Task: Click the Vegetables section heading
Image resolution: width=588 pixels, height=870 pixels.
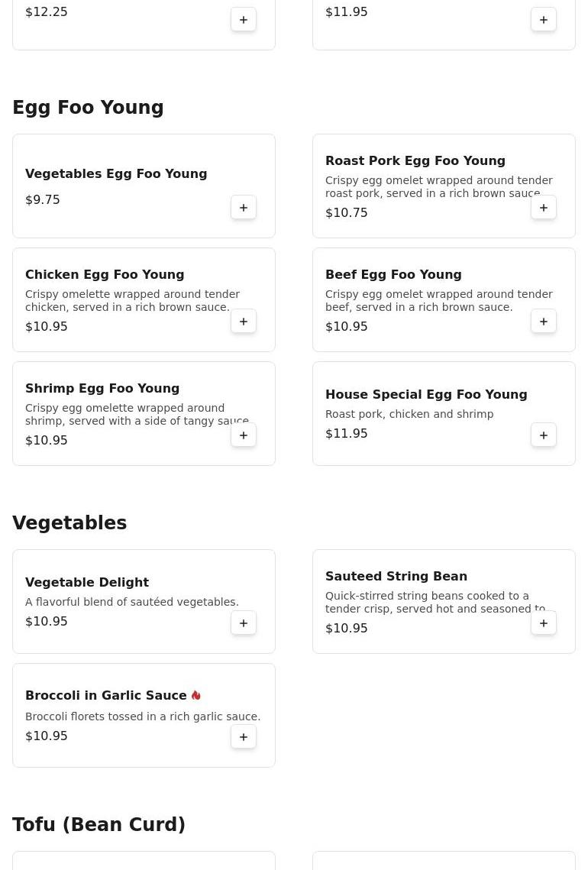Action: click(69, 523)
